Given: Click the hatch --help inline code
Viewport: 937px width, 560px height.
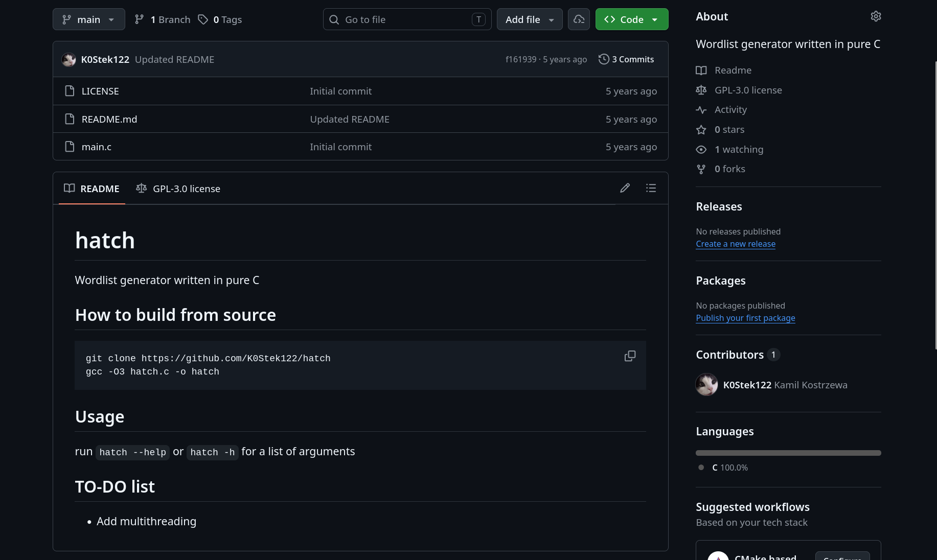Looking at the screenshot, I should coord(132,452).
